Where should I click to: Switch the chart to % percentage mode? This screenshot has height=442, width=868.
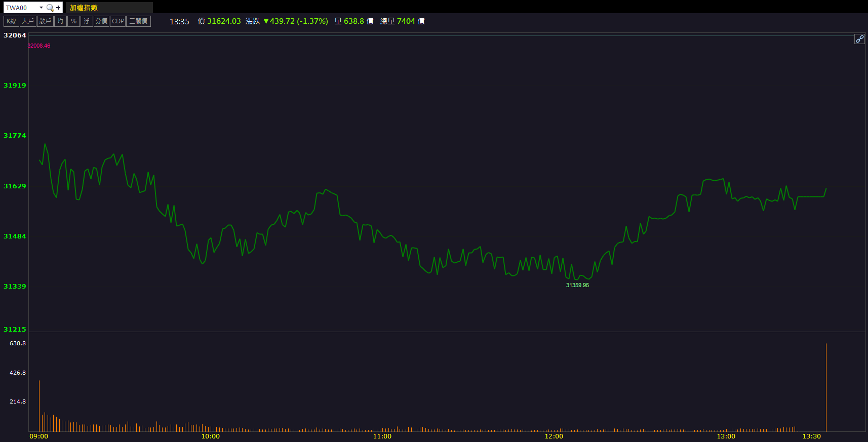tap(73, 21)
